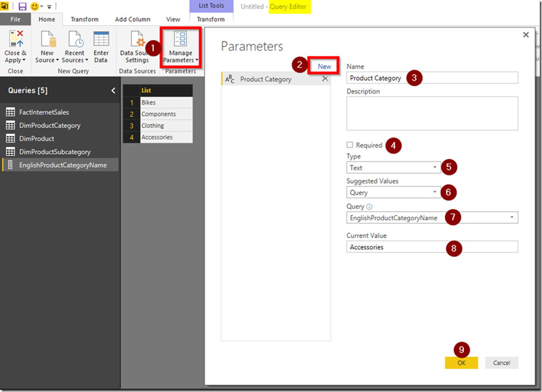
Task: Open Recent Sources icon
Action: (x=75, y=39)
